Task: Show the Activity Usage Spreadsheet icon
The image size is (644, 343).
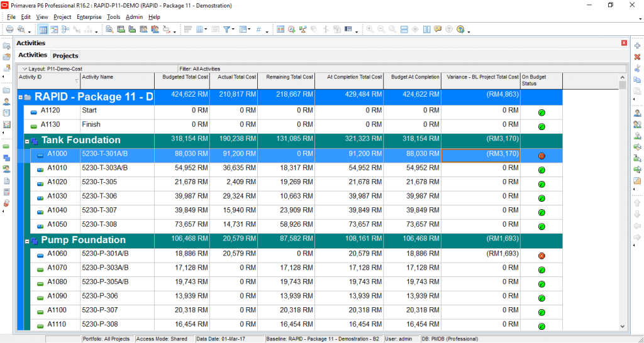Action: 121,29
